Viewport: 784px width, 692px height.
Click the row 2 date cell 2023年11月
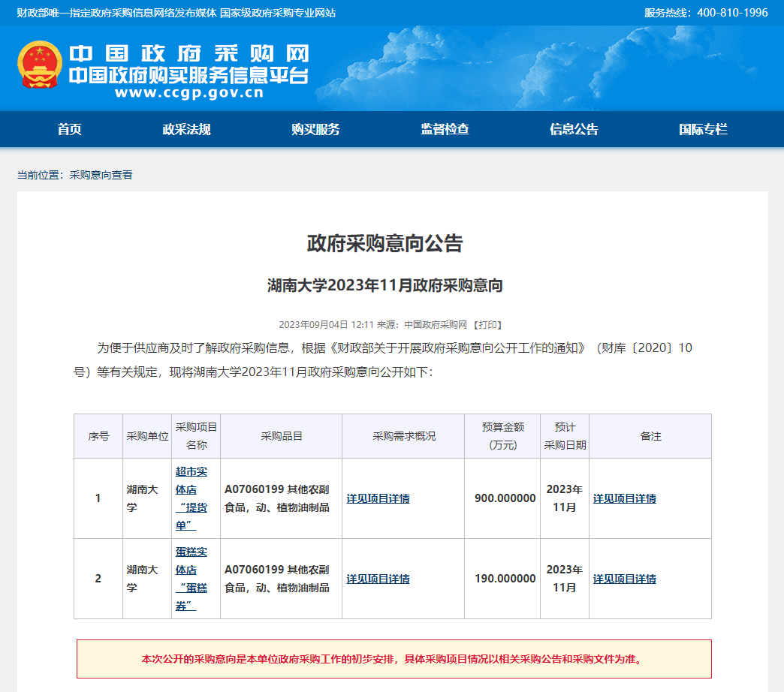565,579
